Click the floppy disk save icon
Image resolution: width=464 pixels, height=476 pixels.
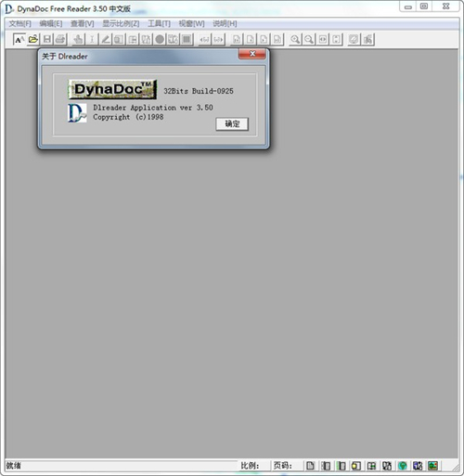[47, 40]
